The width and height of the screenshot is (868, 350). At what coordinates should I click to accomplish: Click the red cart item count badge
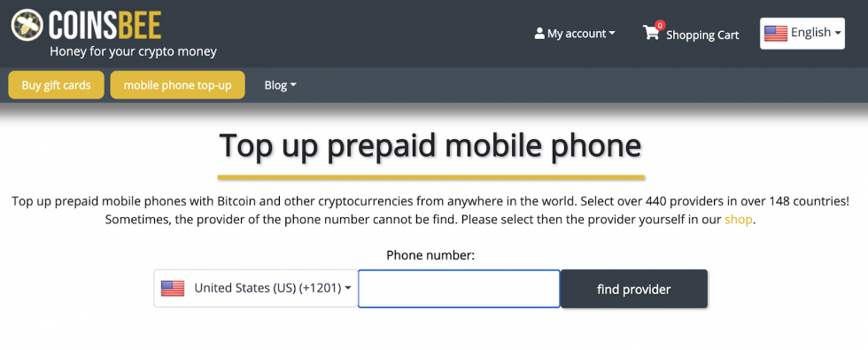click(660, 25)
